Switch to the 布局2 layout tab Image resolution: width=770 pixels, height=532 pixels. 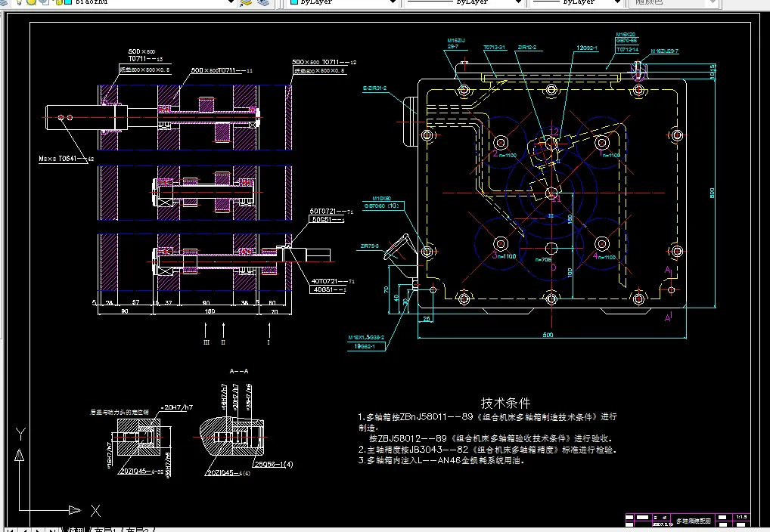137,530
